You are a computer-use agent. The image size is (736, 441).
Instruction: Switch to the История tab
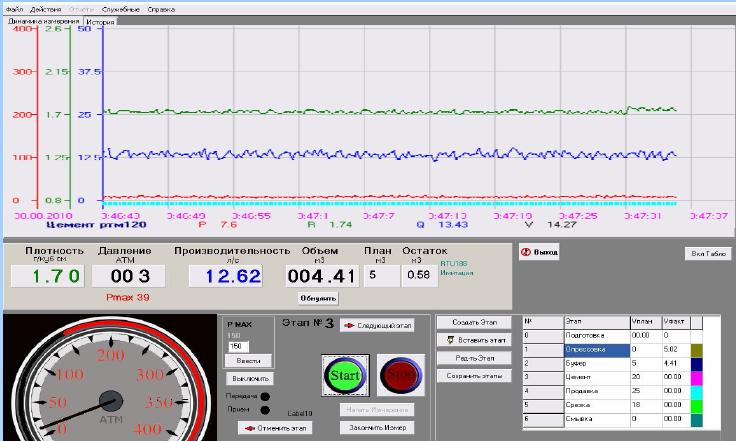click(x=100, y=22)
